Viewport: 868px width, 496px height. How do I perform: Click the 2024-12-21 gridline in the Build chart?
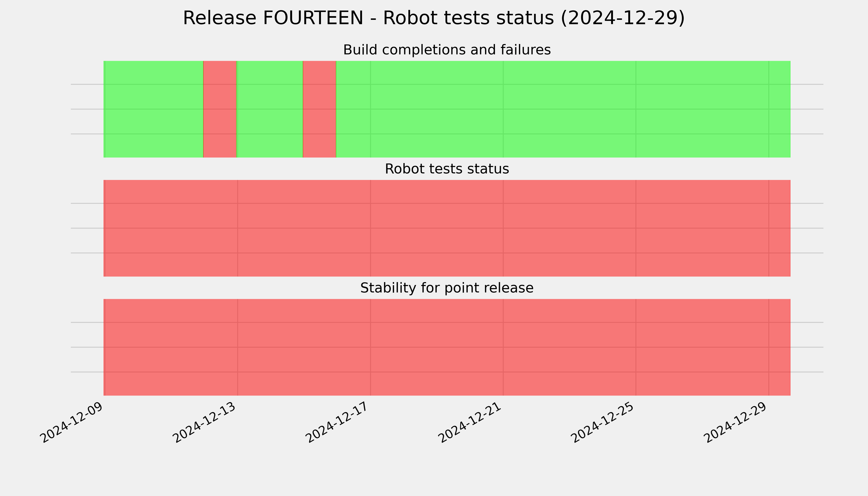pyautogui.click(x=503, y=109)
